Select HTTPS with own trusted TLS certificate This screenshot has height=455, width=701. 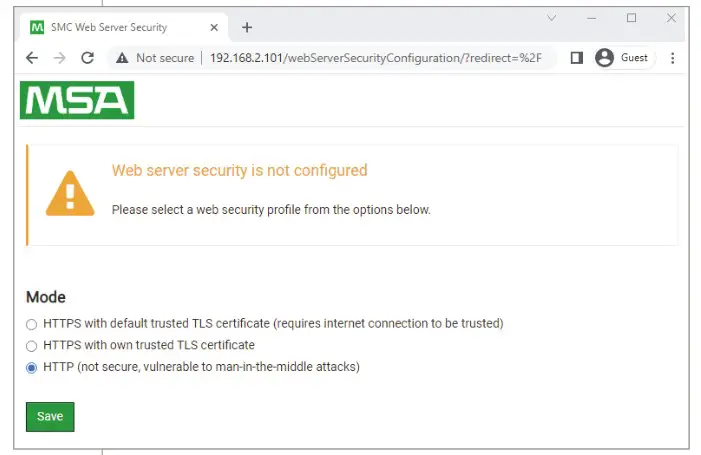click(32, 346)
